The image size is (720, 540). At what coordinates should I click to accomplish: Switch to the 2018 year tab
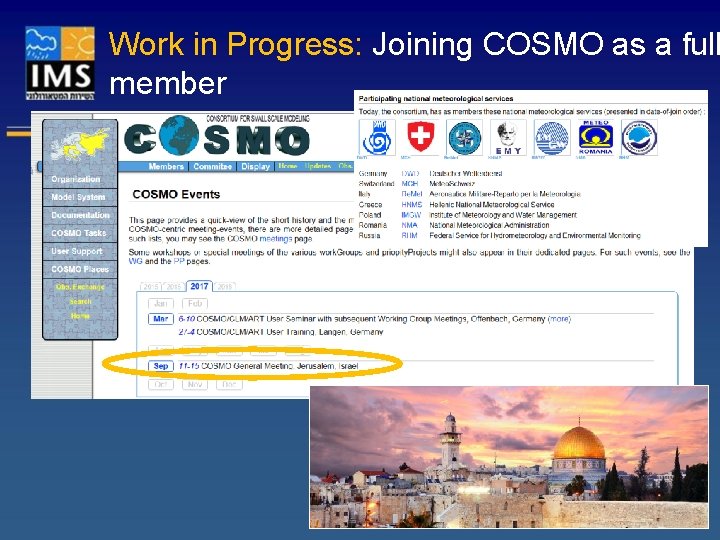coord(225,287)
